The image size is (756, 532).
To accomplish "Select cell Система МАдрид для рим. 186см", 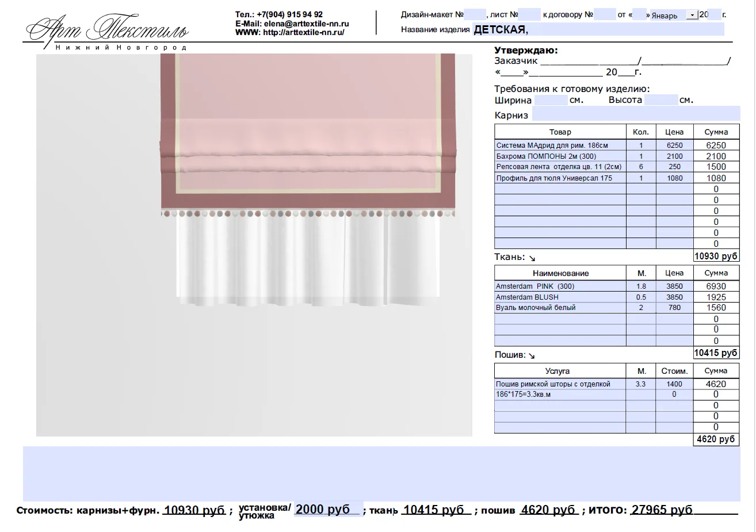I will pyautogui.click(x=560, y=146).
